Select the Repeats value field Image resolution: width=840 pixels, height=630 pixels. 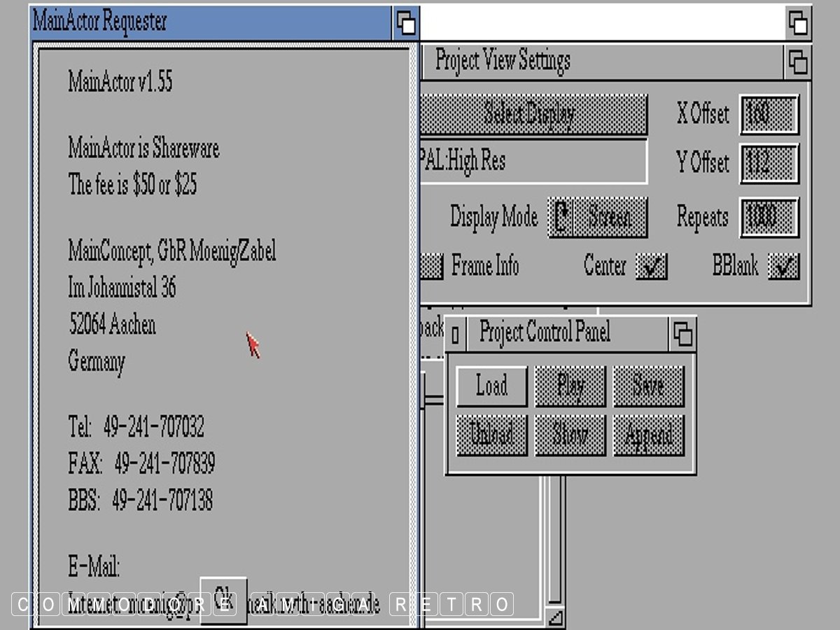769,218
